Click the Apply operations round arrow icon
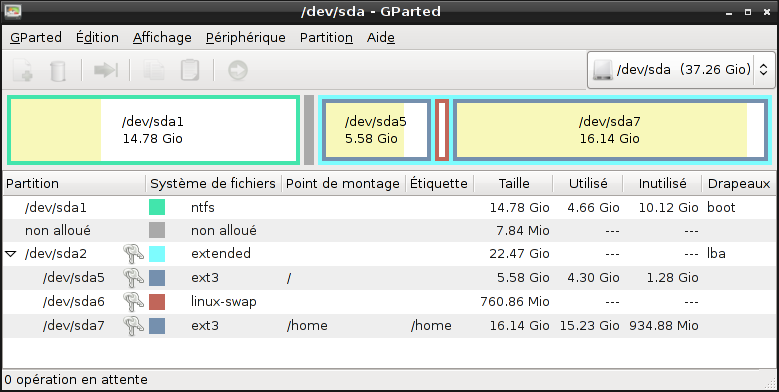This screenshot has width=779, height=392. 237,70
